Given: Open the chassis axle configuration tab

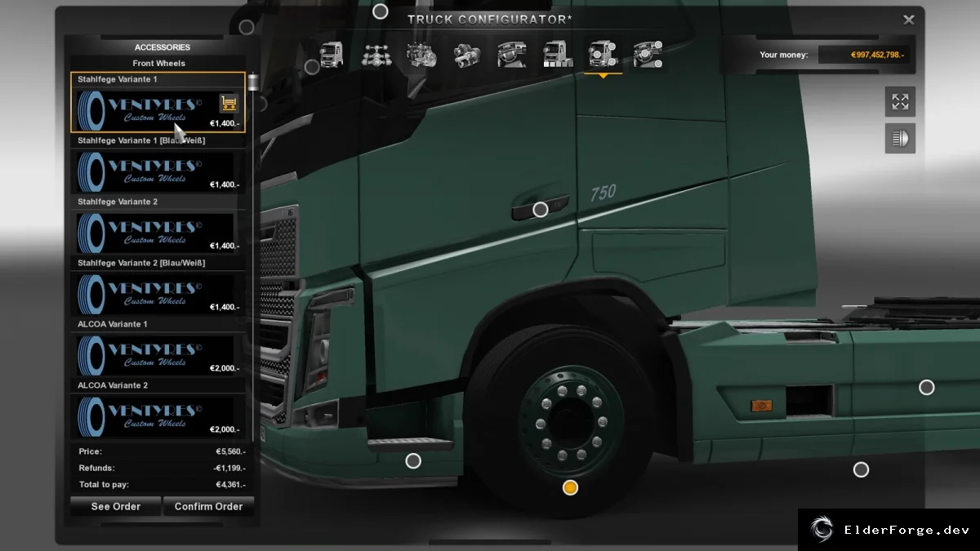Looking at the screenshot, I should [376, 55].
